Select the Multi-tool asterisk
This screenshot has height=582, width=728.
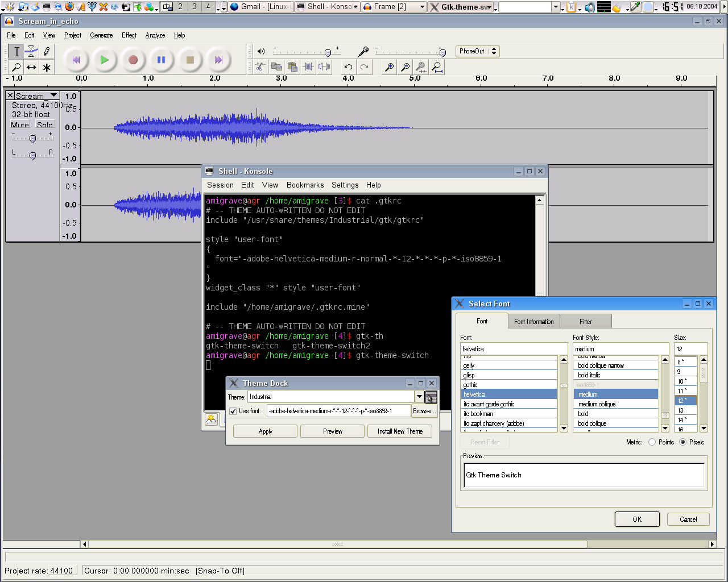coord(47,67)
